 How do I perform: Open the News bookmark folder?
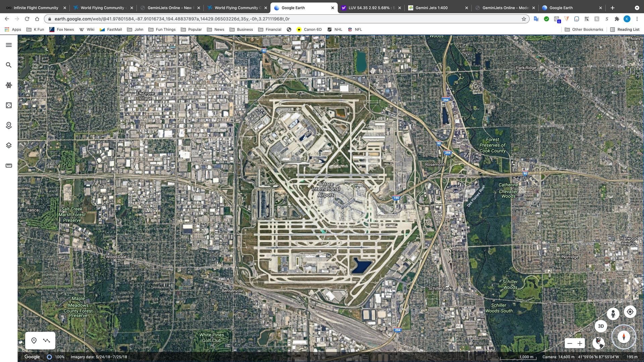[x=216, y=29]
